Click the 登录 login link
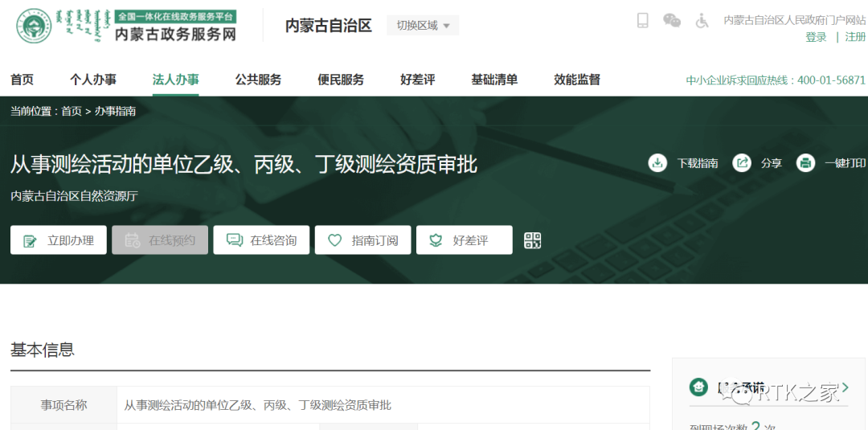 (816, 37)
